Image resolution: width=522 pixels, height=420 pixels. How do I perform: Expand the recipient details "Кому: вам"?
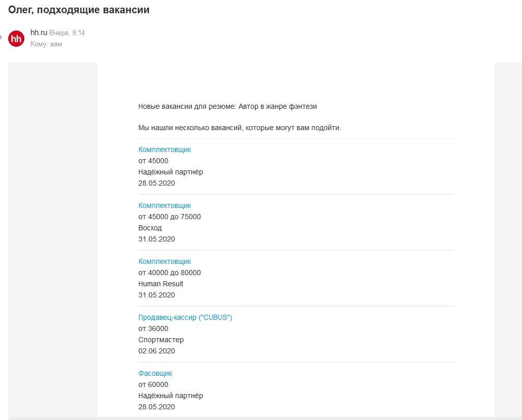coord(46,44)
